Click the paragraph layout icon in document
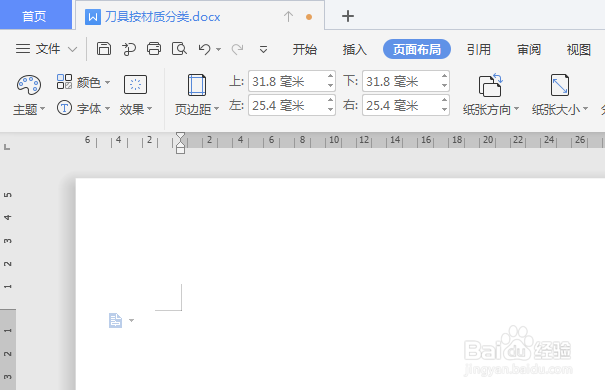Viewport: 605px width, 390px height. coord(115,321)
